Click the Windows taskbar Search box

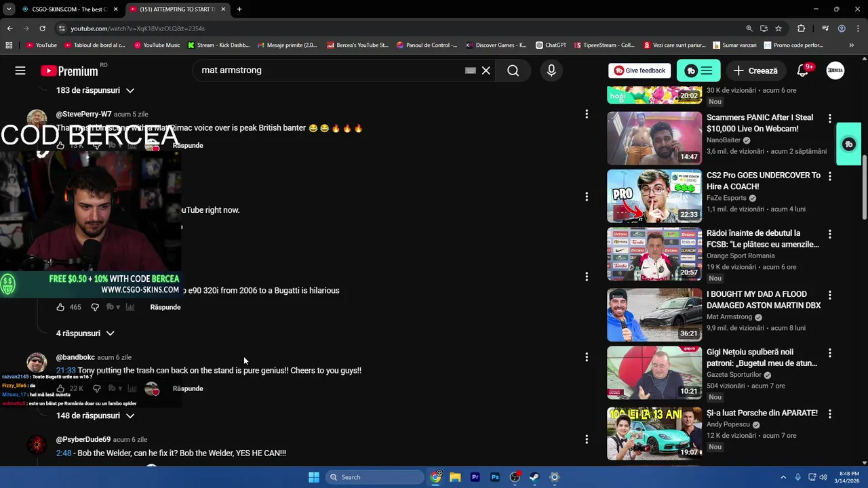pyautogui.click(x=374, y=477)
